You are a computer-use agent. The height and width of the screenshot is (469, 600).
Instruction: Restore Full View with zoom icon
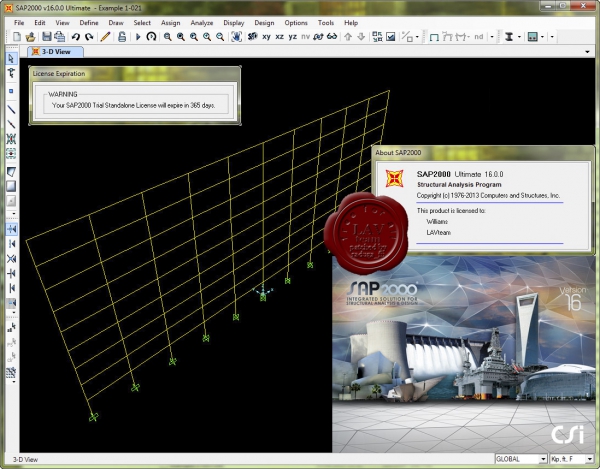pos(181,37)
